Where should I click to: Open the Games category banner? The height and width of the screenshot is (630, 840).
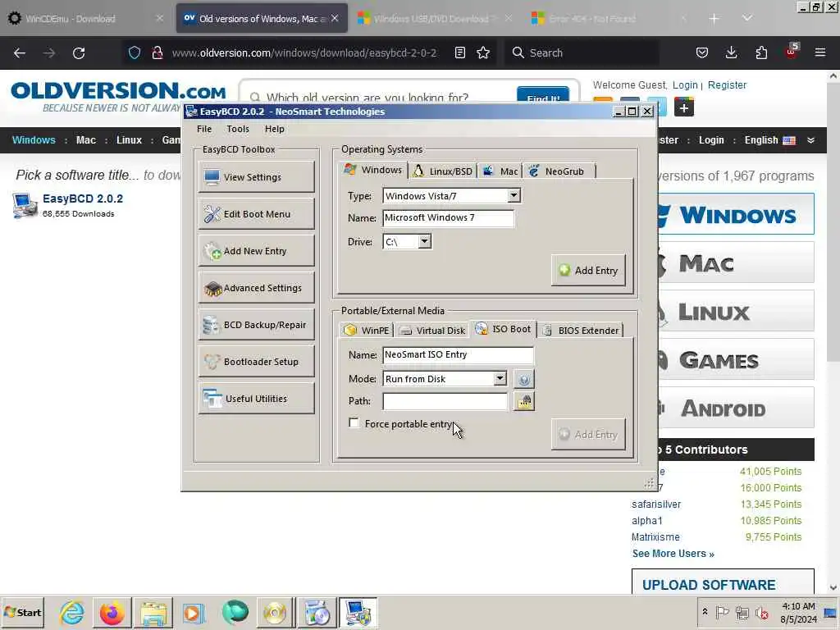pyautogui.click(x=736, y=361)
